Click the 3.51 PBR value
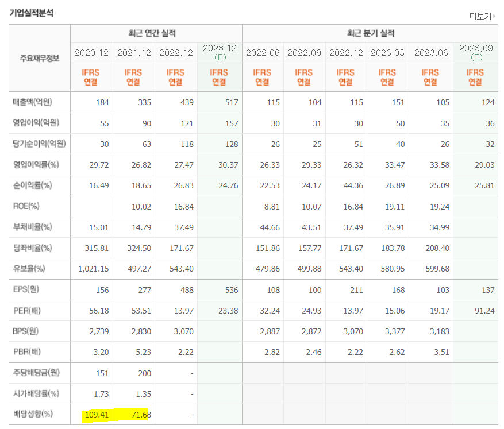The image size is (504, 429). tap(441, 352)
